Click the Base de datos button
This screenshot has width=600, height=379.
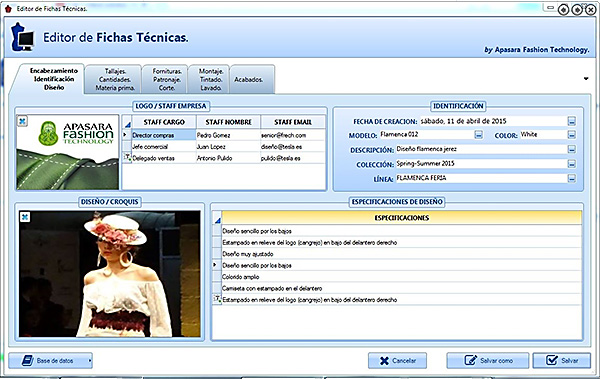pos(51,361)
